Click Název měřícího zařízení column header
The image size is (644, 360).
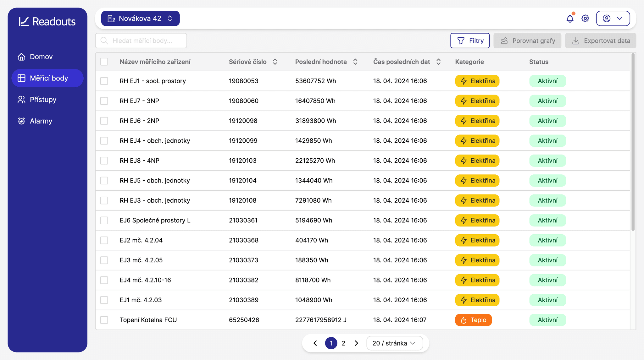155,62
